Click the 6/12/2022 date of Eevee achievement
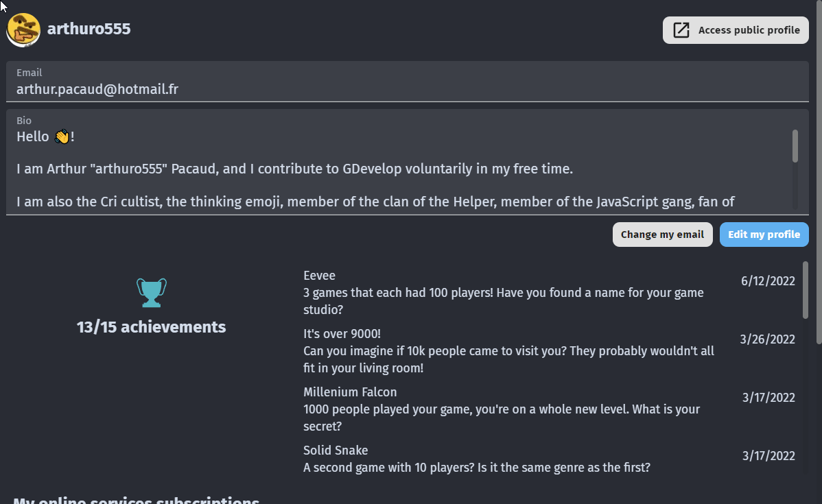This screenshot has height=504, width=822. click(768, 280)
